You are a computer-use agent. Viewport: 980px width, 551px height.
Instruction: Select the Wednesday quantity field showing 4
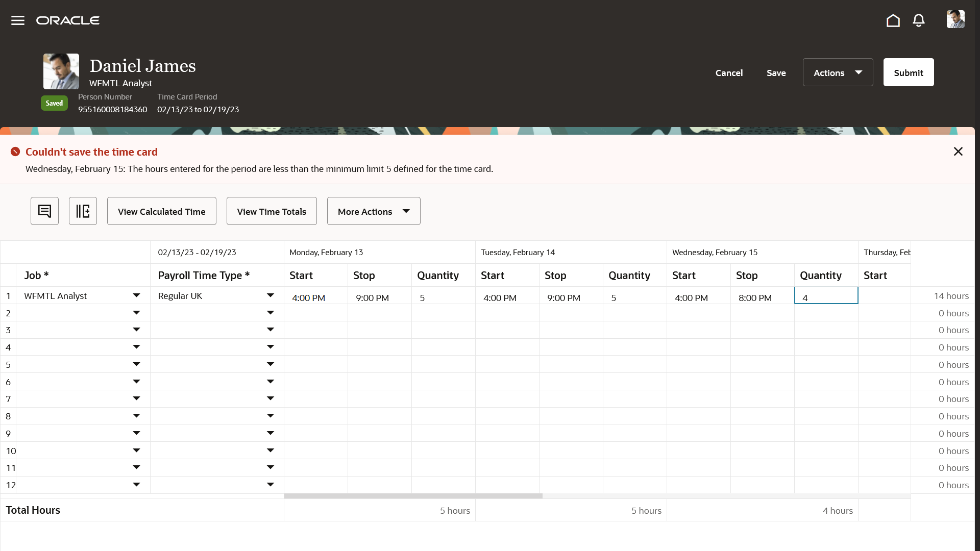(x=825, y=296)
